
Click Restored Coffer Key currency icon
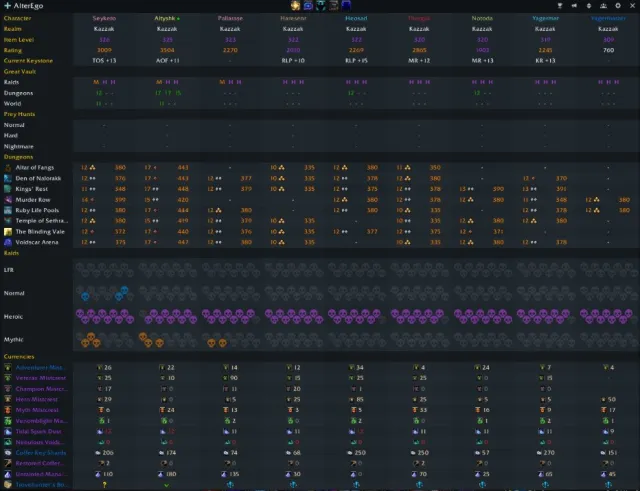tap(8, 463)
